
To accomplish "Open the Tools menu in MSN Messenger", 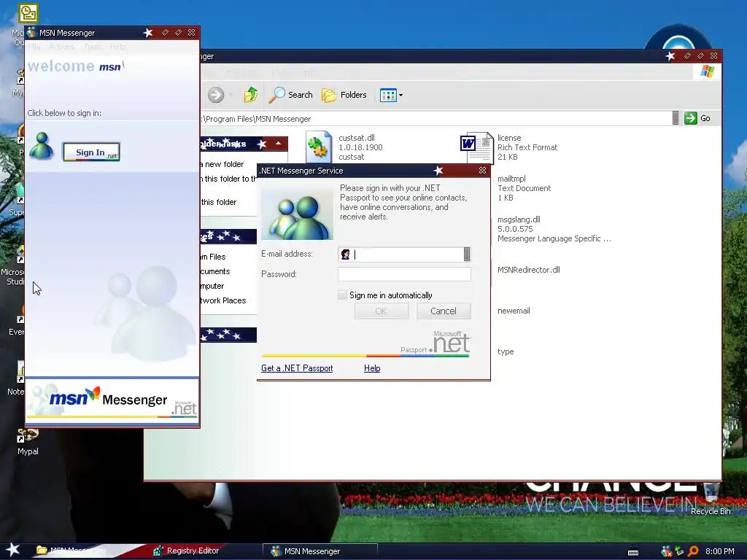I will (93, 47).
